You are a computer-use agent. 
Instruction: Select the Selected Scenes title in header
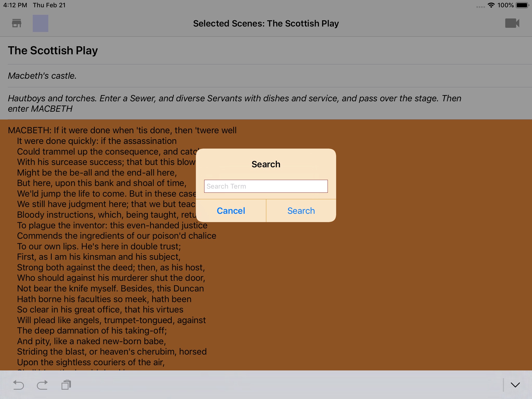click(267, 23)
